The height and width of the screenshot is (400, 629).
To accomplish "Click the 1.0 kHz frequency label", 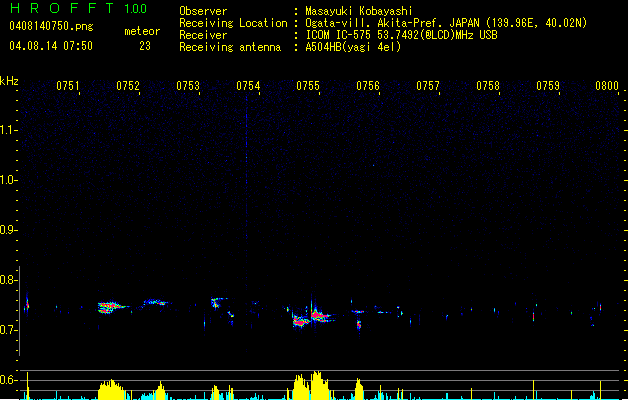I will 8,180.
